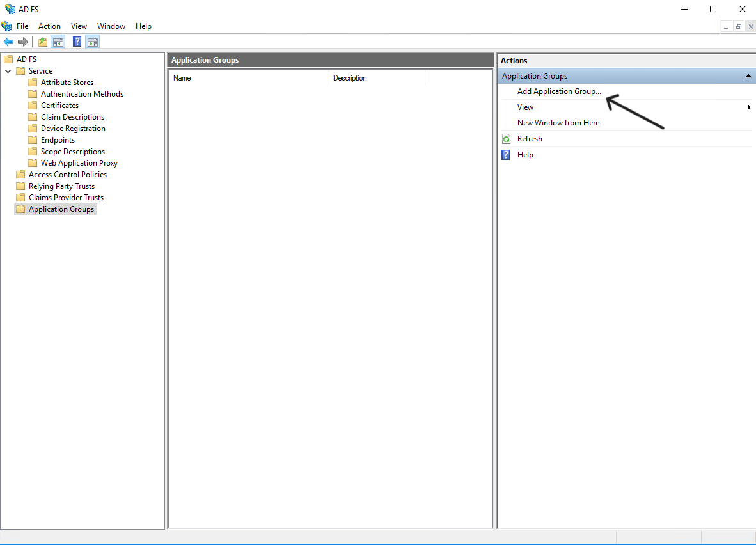Click the Up one level folder icon
Screen dimensions: 756x545
pyautogui.click(x=43, y=42)
